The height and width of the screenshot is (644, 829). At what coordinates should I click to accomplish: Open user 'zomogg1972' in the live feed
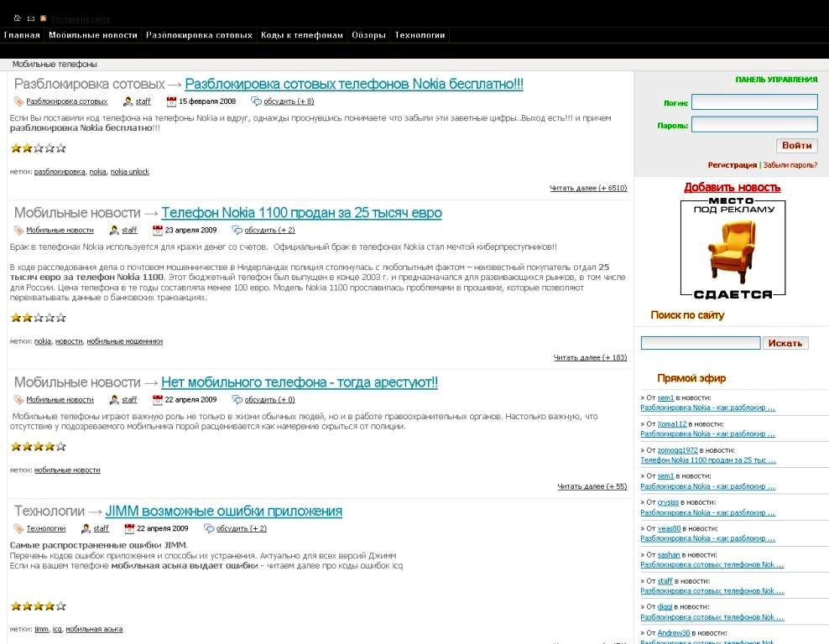pyautogui.click(x=677, y=450)
